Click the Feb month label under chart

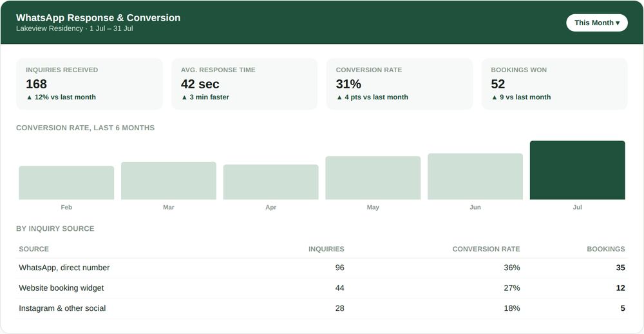pos(66,208)
